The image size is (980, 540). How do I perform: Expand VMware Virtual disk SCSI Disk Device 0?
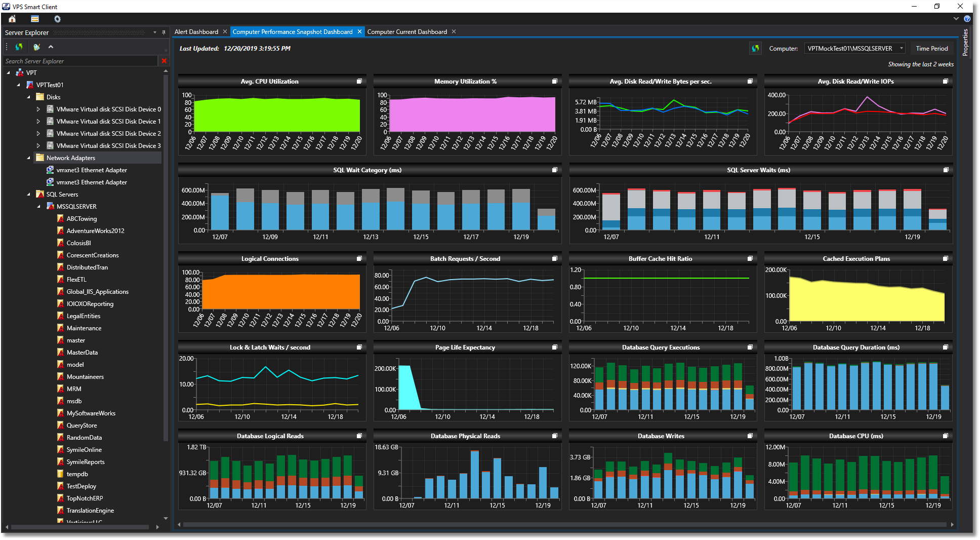point(38,109)
